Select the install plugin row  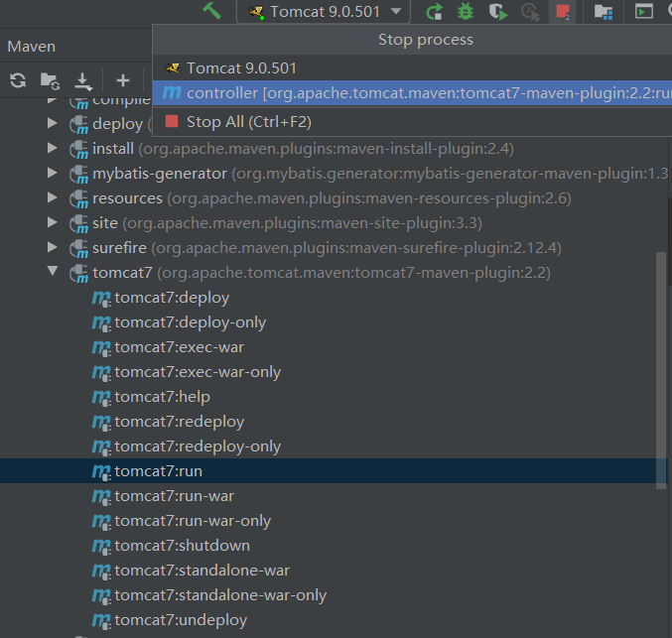(x=335, y=149)
